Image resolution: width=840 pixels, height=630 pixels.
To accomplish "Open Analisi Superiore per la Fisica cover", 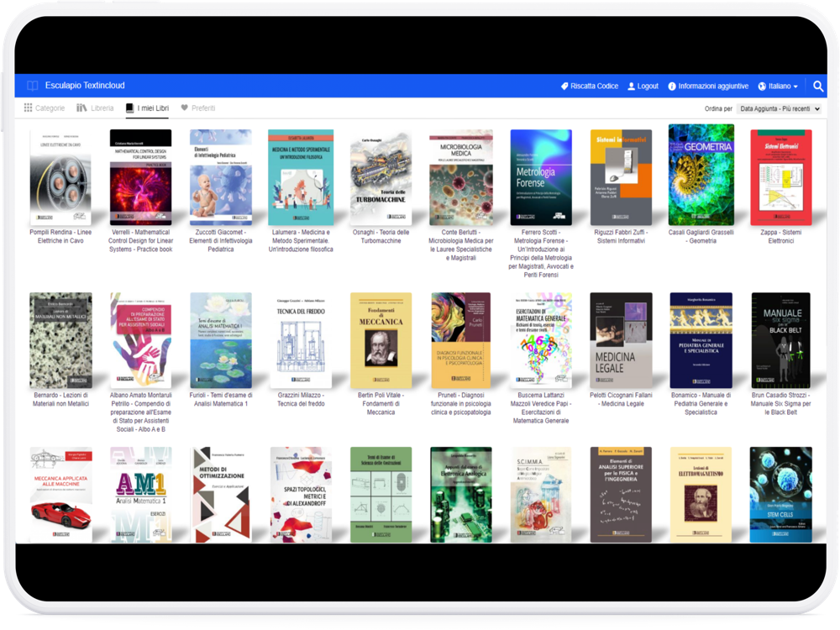I will tap(622, 495).
